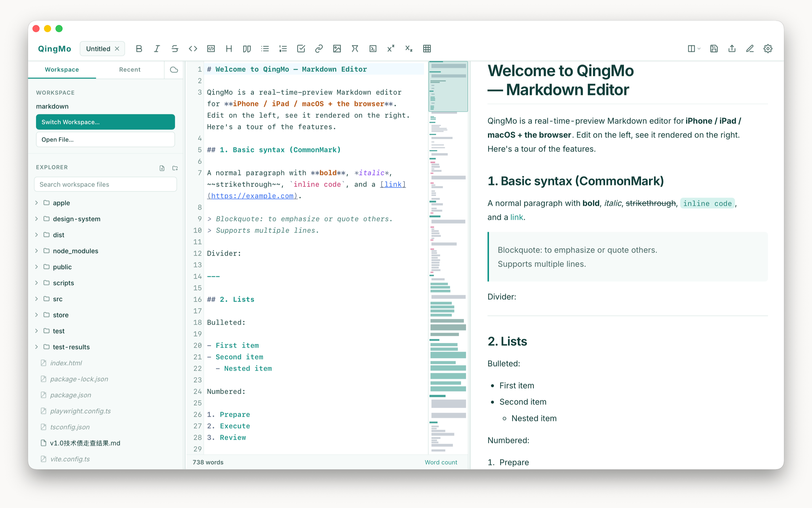Follow the 'link' hyperlink in preview
This screenshot has width=812, height=508.
(517, 217)
